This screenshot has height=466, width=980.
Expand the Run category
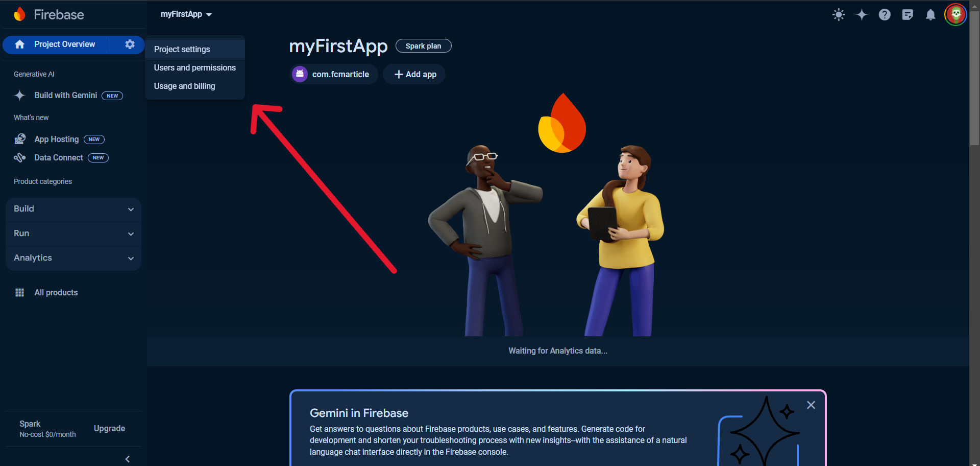tap(73, 234)
